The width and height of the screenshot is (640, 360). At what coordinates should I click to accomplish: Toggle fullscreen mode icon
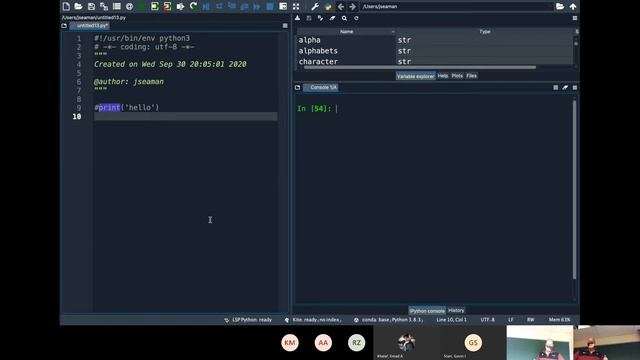296,6
